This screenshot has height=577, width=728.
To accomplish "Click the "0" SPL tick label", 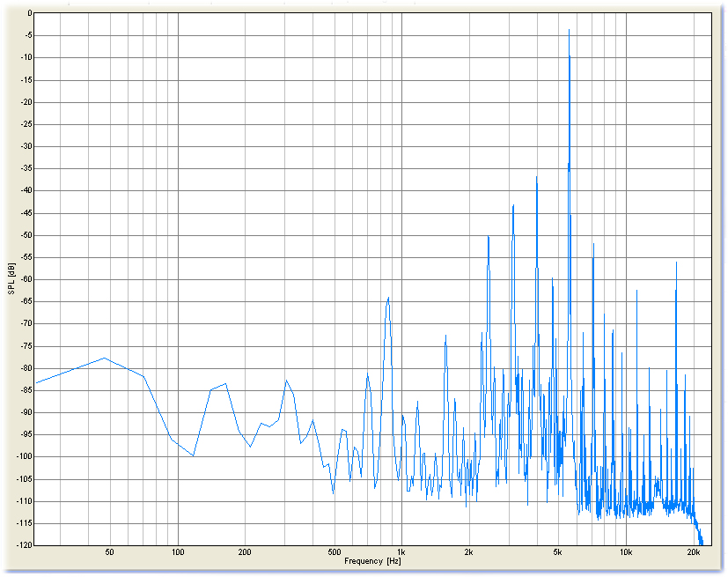I will [x=30, y=13].
